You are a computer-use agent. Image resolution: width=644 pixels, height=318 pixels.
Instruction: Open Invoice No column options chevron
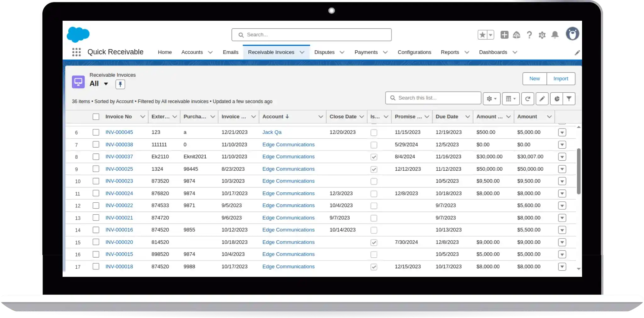click(142, 117)
